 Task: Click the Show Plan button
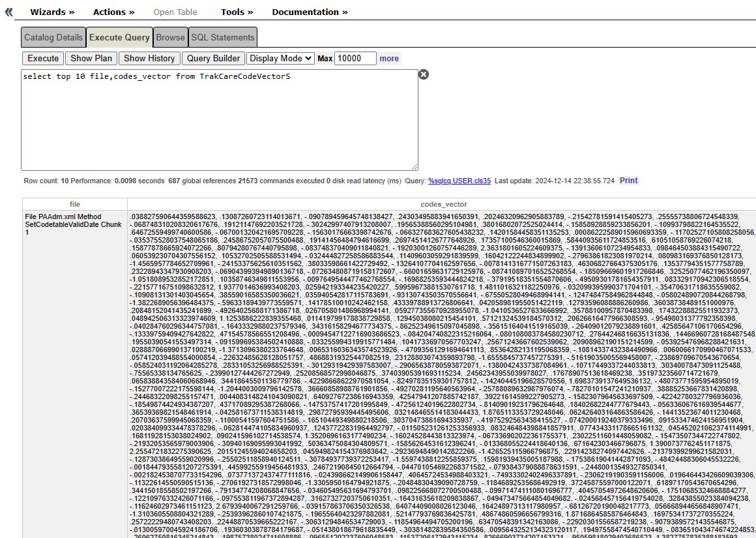(91, 58)
